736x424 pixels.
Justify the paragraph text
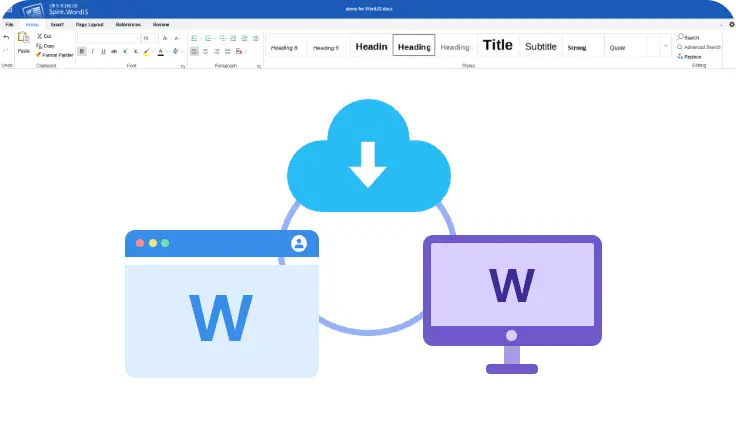228,51
